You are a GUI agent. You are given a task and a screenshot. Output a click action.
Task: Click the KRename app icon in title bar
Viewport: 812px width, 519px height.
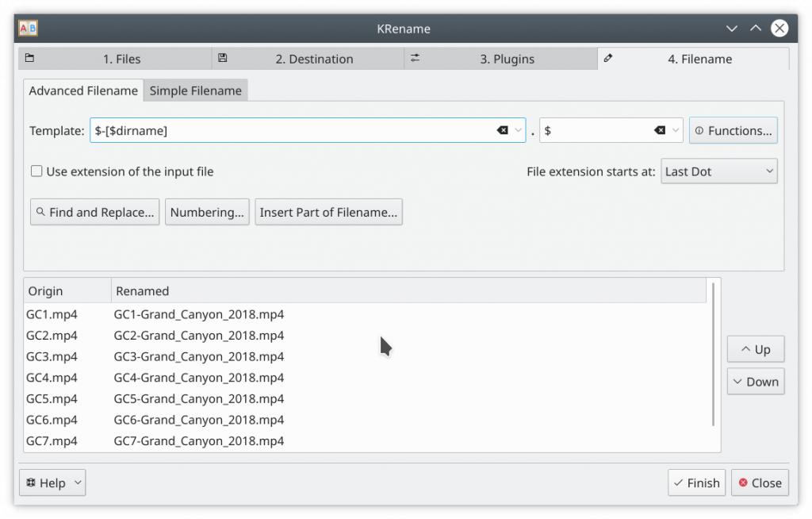tap(28, 29)
